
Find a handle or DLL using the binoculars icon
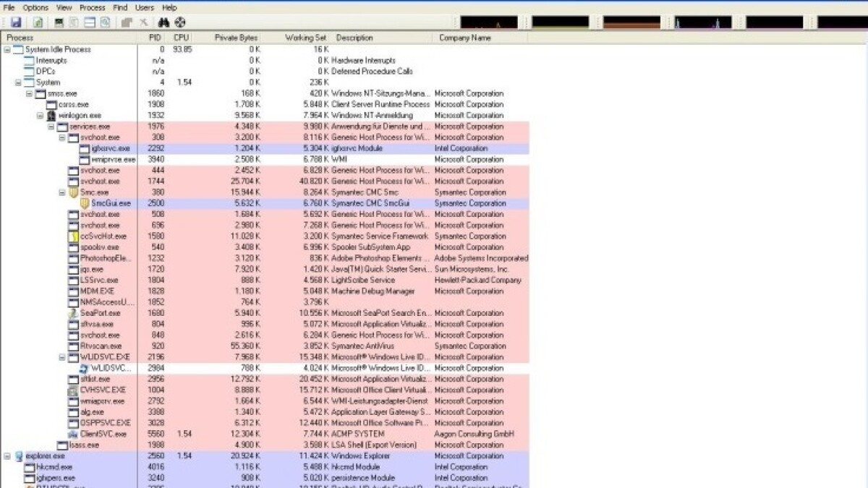pyautogui.click(x=165, y=22)
